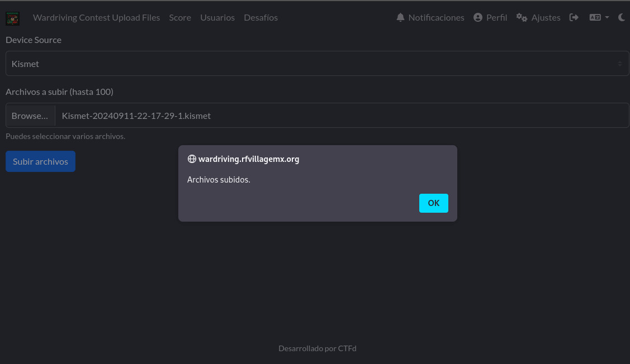Go to the Score page
Screen dimensions: 630x364
180,17
